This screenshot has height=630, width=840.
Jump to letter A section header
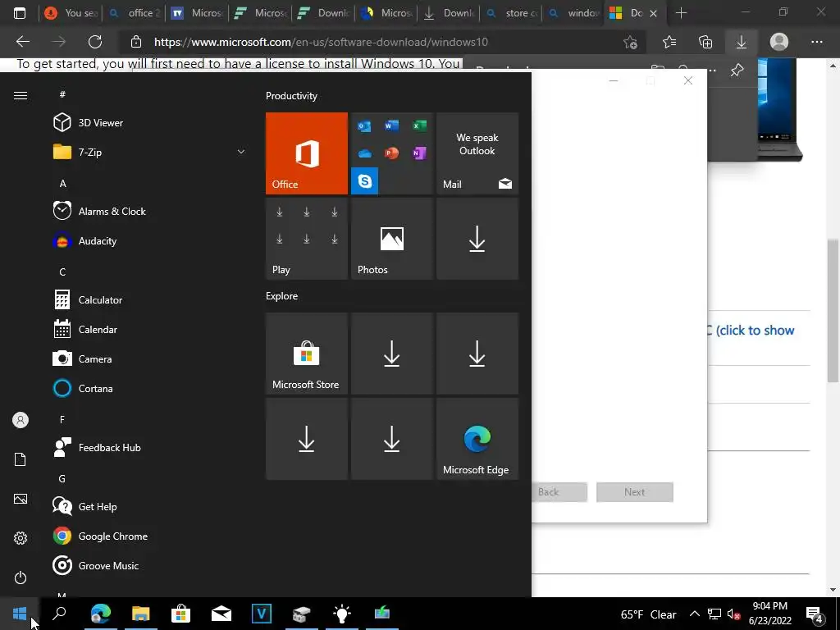click(x=62, y=184)
